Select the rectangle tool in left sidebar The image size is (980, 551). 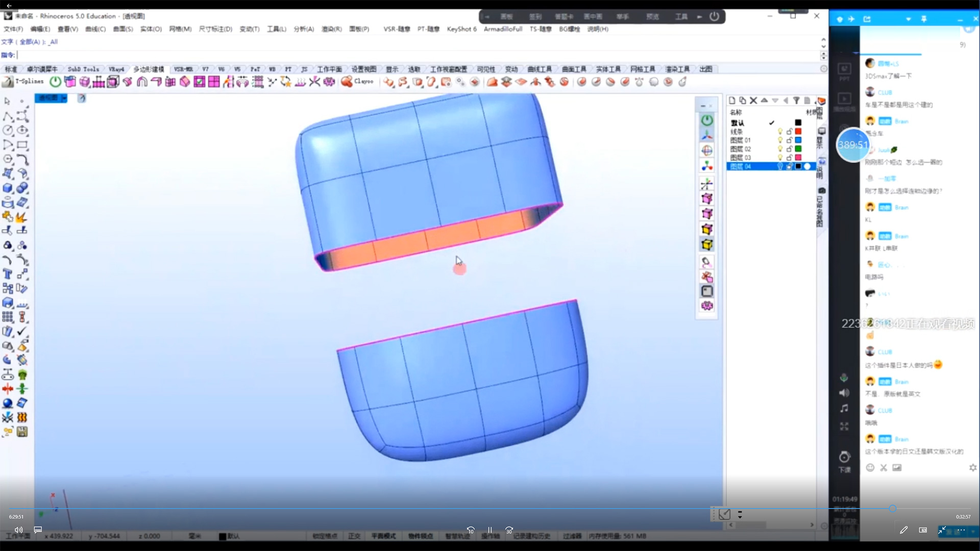[22, 145]
